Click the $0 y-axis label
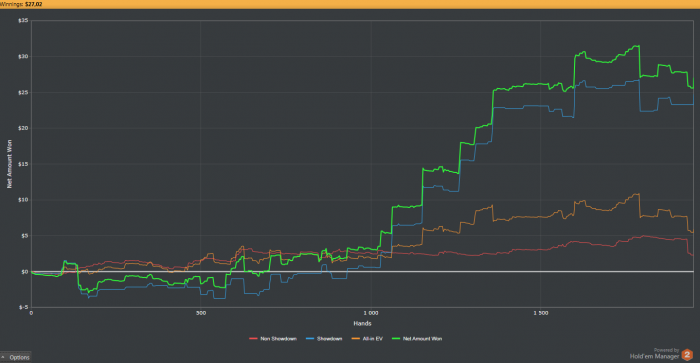Screen dimensions: 700x363 (25, 271)
